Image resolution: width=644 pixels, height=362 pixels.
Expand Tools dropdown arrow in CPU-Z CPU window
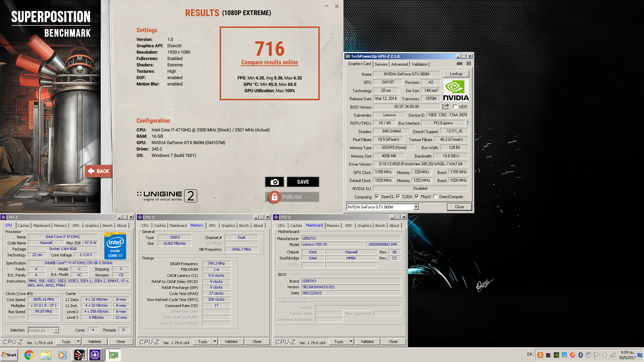point(78,342)
